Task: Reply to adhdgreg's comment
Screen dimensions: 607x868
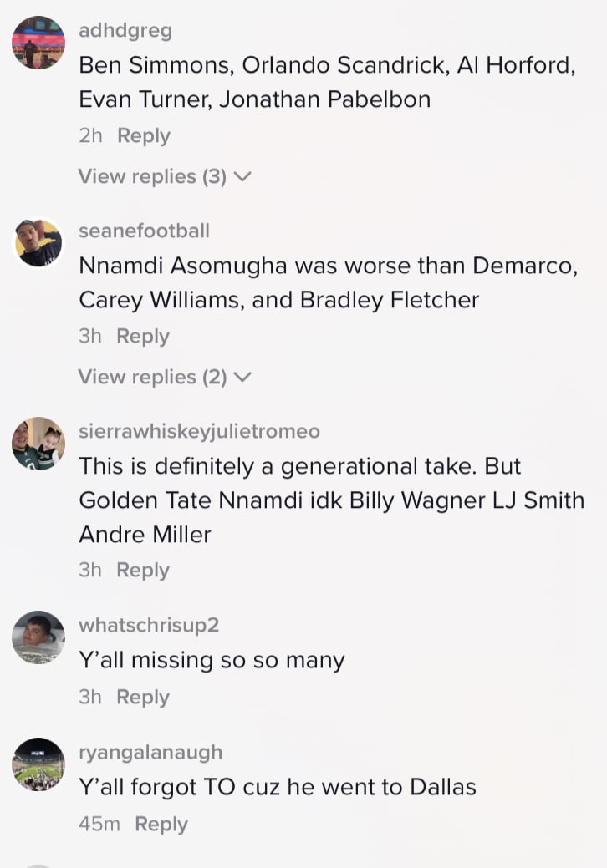Action: (x=144, y=135)
